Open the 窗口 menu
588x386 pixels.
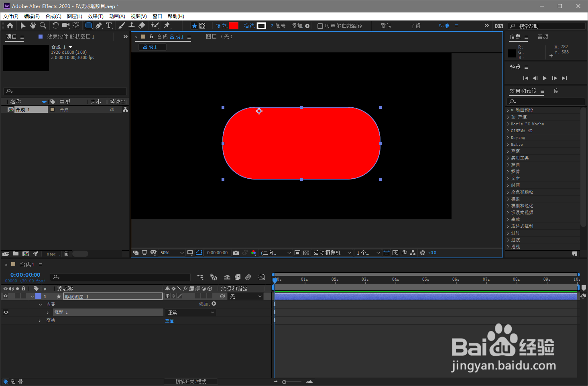pyautogui.click(x=157, y=16)
